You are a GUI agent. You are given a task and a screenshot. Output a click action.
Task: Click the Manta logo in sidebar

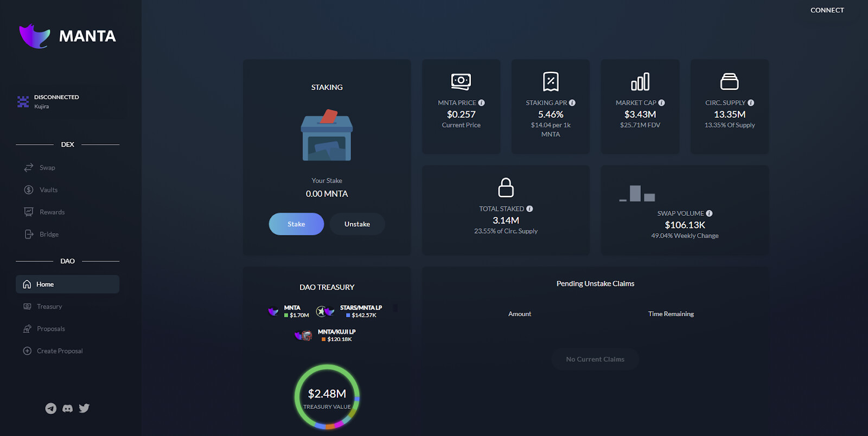67,36
